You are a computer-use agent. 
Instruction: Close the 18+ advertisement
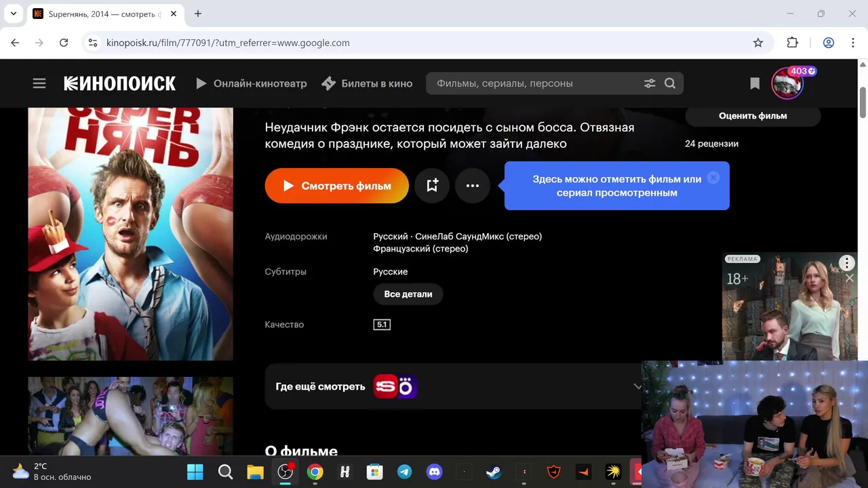pyautogui.click(x=850, y=278)
